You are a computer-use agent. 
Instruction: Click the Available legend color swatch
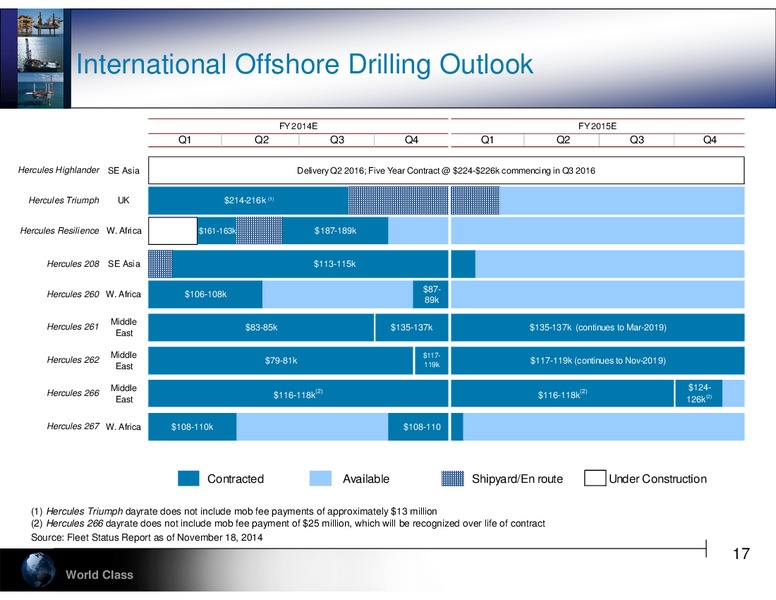[x=320, y=479]
